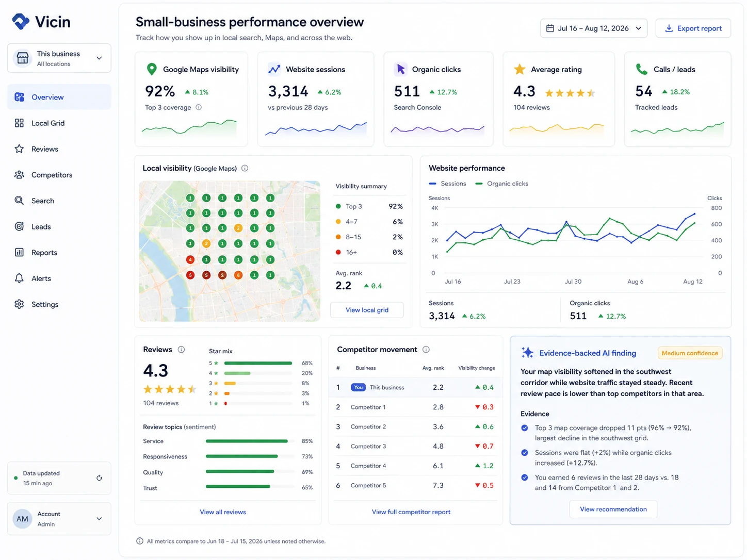
Task: Click the Reports bar-chart icon
Action: click(19, 252)
